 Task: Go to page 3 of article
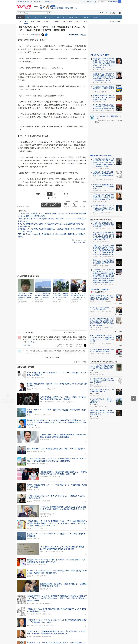tap(55, 194)
